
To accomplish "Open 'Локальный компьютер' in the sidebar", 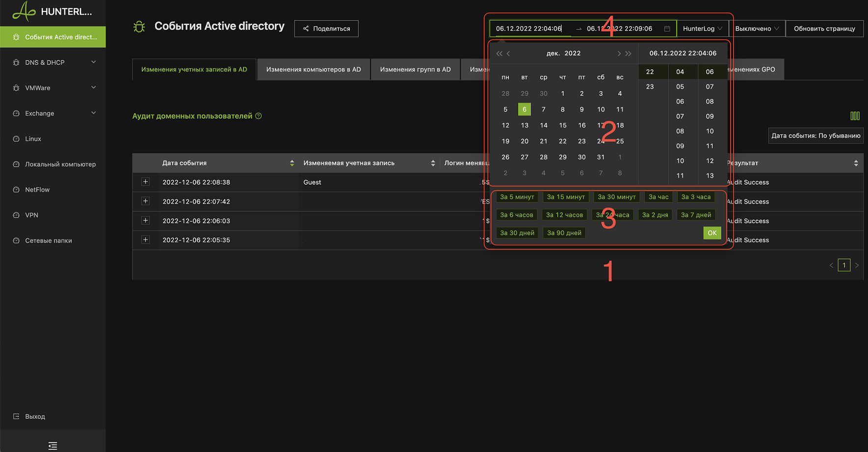I will pyautogui.click(x=53, y=164).
